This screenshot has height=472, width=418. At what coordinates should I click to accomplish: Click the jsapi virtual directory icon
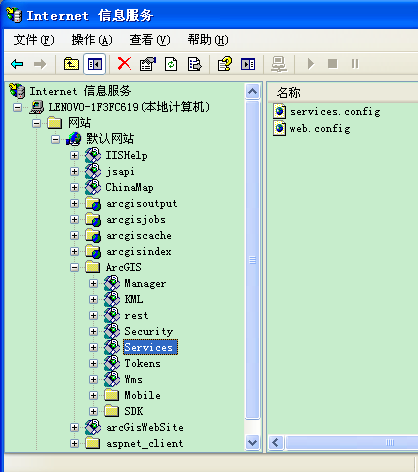pos(93,171)
